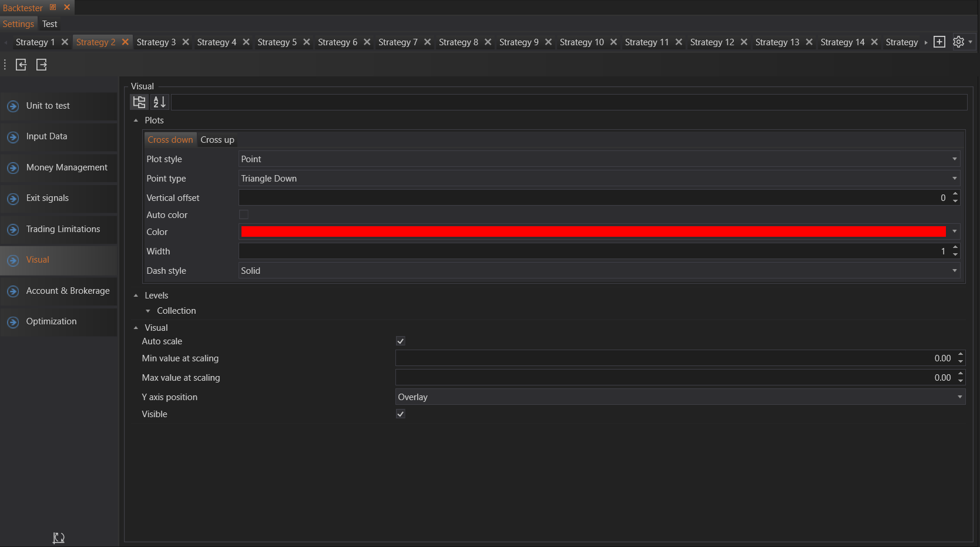Sort properties alphabetically with A-Z icon
This screenshot has width=980, height=547.
pyautogui.click(x=159, y=102)
